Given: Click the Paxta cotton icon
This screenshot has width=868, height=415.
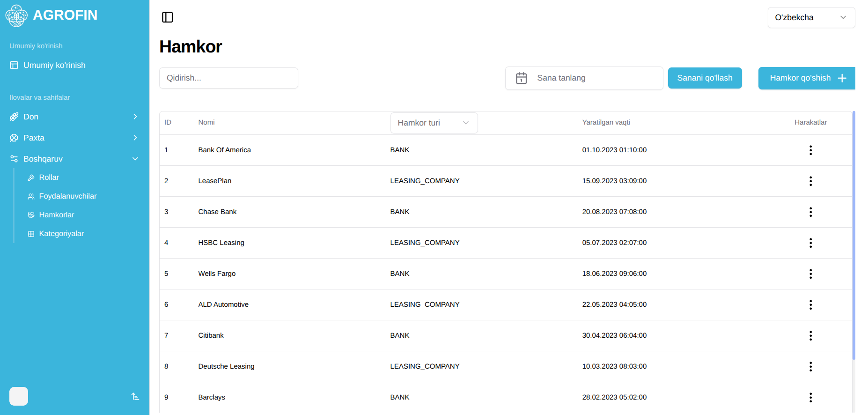Looking at the screenshot, I should click(14, 138).
